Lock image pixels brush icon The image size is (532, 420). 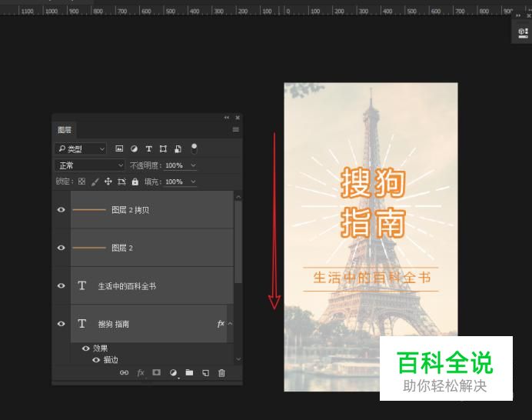95,182
